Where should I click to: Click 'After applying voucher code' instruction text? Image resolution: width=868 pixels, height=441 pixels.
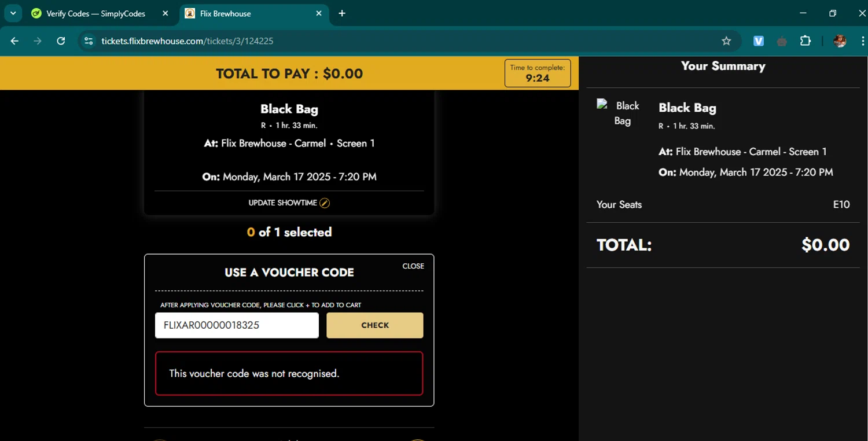tap(260, 305)
